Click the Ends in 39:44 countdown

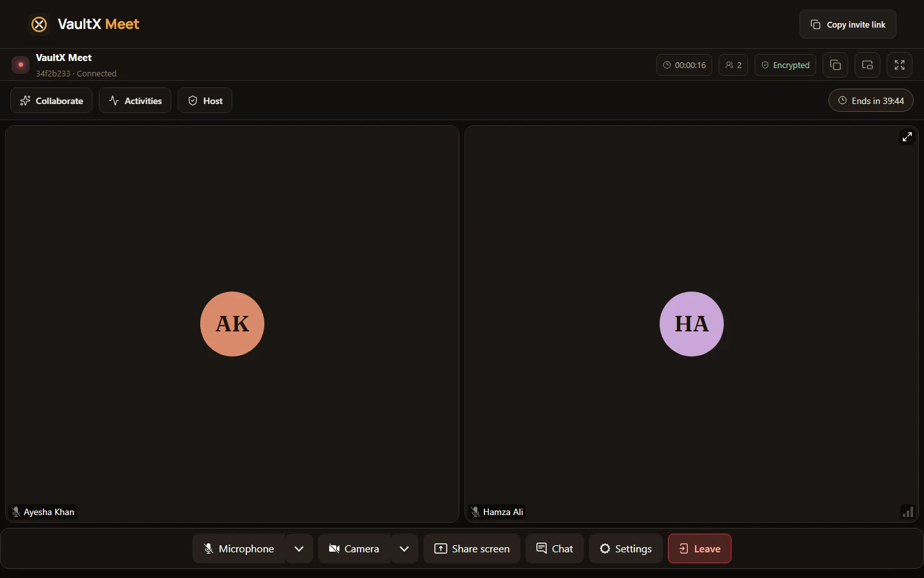pos(871,101)
